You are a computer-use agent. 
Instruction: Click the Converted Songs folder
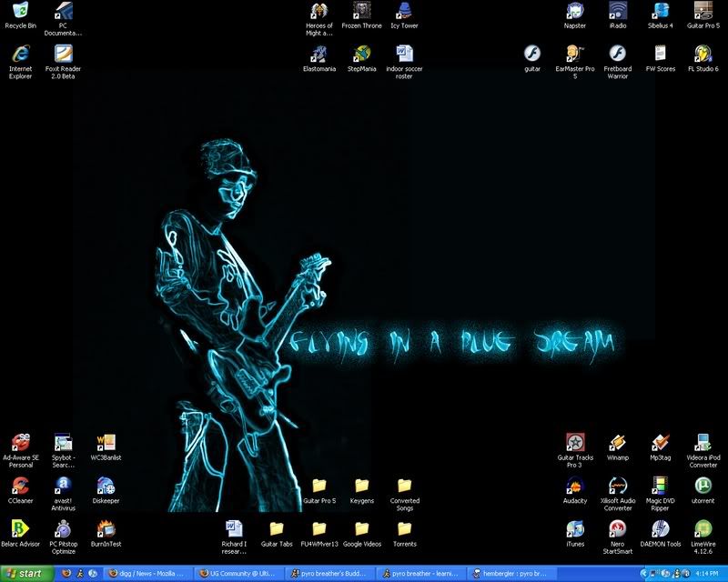(404, 486)
